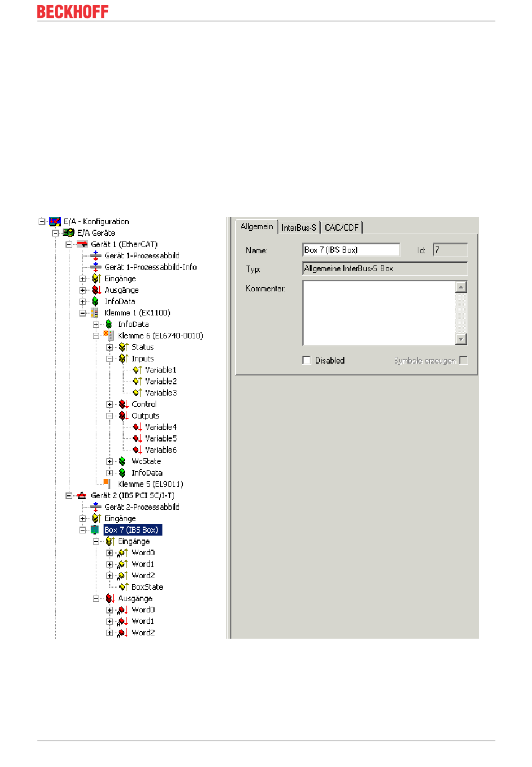Image resolution: width=532 pixels, height=767 pixels.
Task: Click the Ausgänge icon under Gerät 1
Action: [x=96, y=290]
